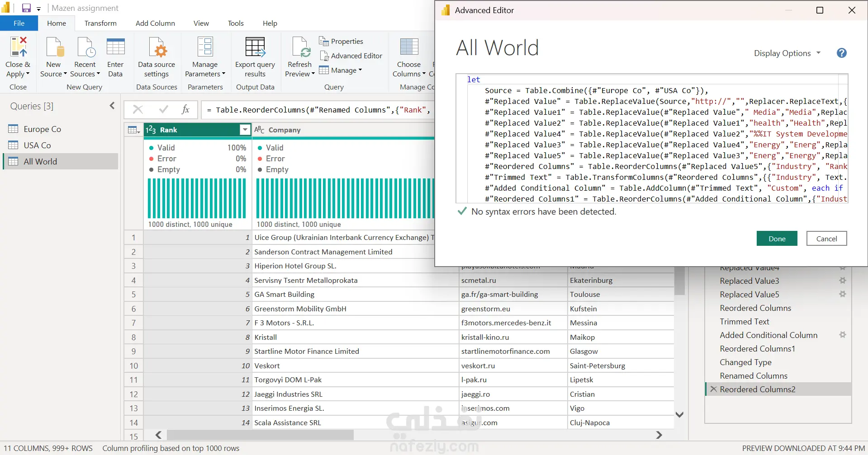
Task: Click the save icon in title bar
Action: [27, 8]
